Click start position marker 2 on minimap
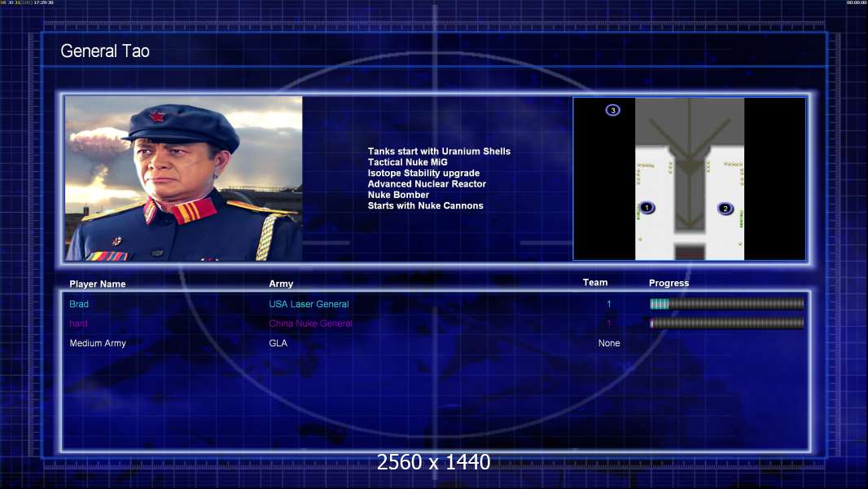Screen dimensions: 868x489 726,209
